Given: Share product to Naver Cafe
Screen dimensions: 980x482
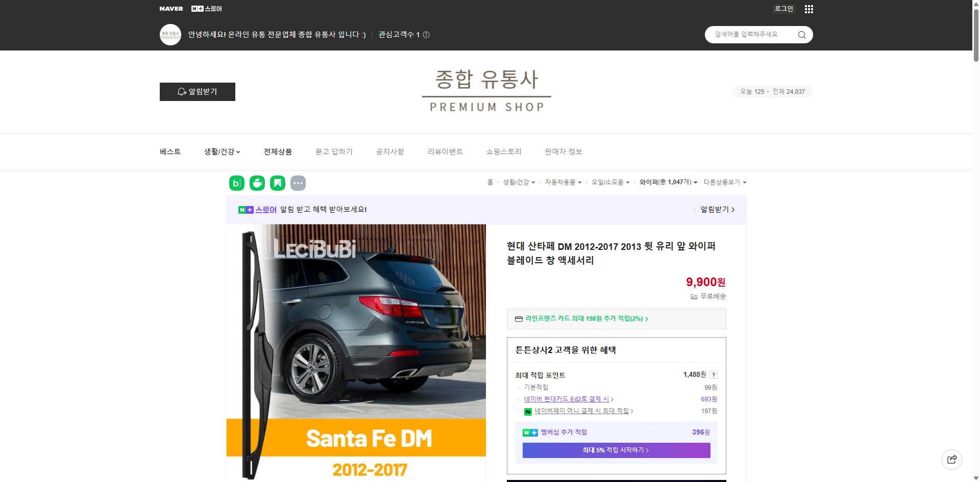Looking at the screenshot, I should 257,183.
